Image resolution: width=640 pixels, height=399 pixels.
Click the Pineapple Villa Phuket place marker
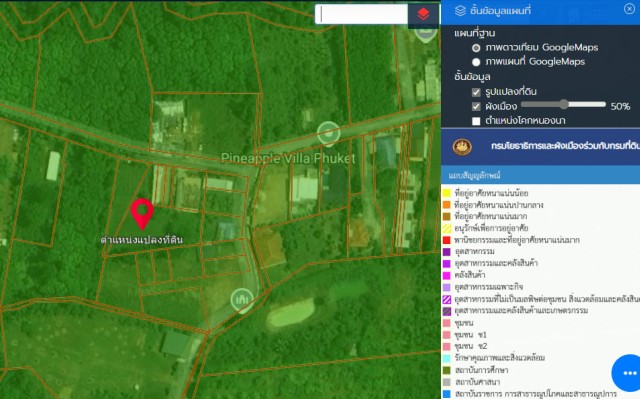(329, 134)
